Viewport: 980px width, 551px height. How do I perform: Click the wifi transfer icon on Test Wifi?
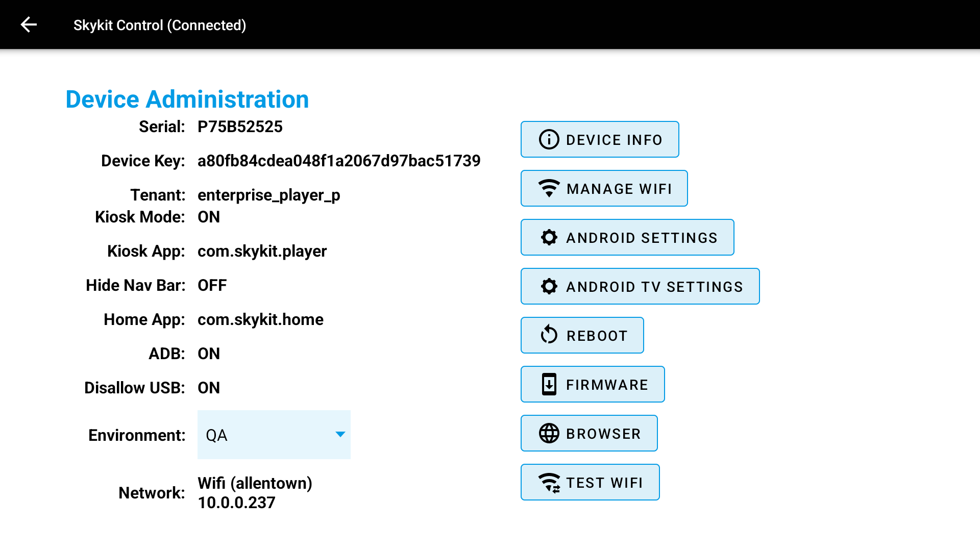(x=549, y=483)
